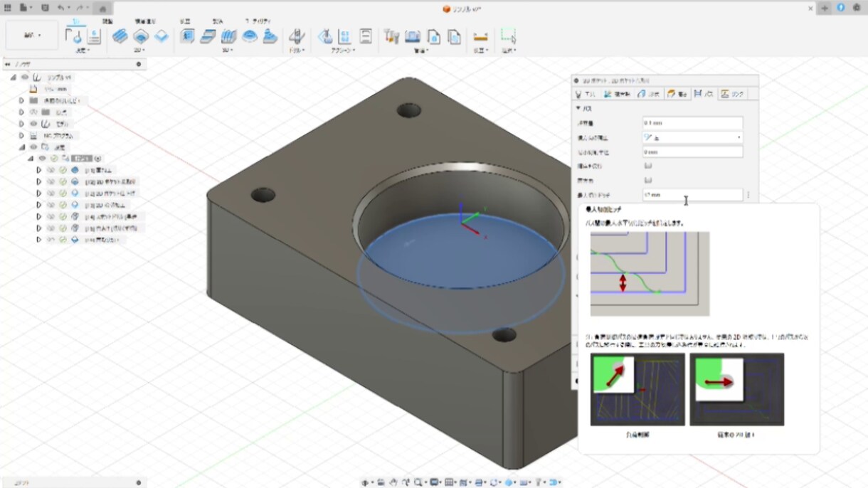This screenshot has width=868, height=488.
Task: Toggle eye icon of the [T6] chamfer operation
Action: click(x=51, y=240)
